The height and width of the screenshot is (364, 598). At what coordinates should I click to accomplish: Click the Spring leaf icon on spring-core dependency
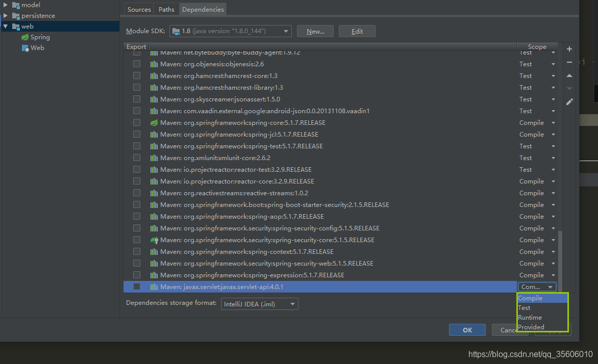pyautogui.click(x=154, y=122)
